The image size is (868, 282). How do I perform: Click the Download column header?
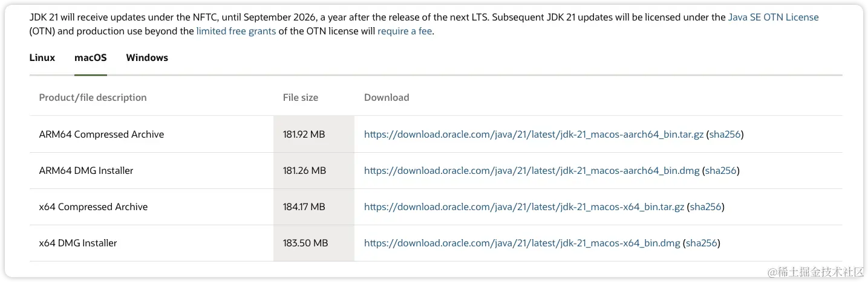[x=387, y=98]
